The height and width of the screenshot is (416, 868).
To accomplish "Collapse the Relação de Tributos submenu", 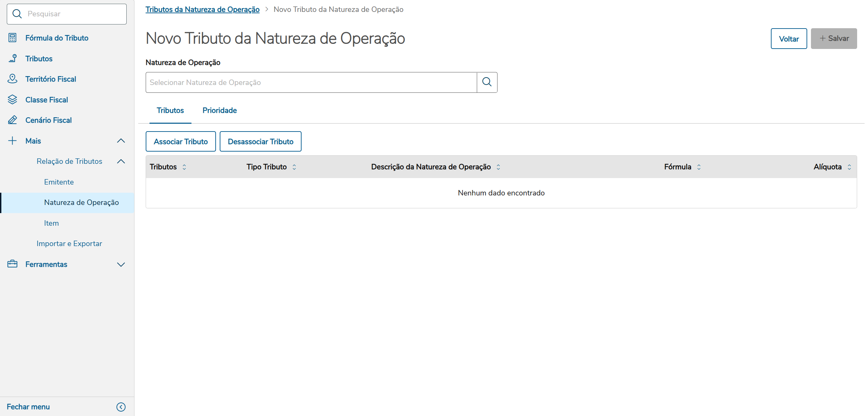I will [x=121, y=161].
